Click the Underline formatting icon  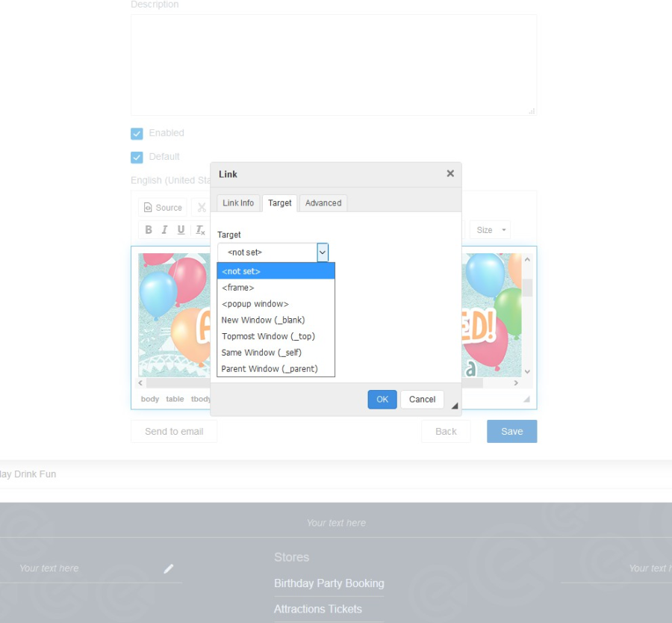click(181, 230)
